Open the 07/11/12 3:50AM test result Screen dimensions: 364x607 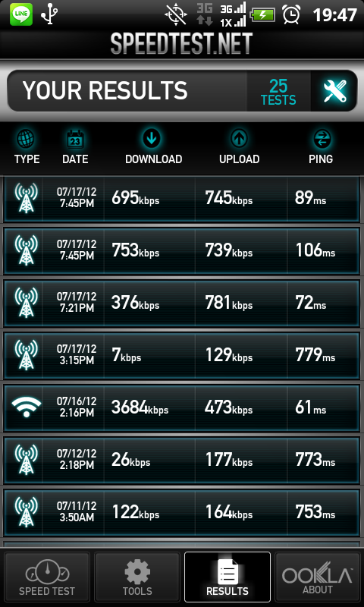182,513
